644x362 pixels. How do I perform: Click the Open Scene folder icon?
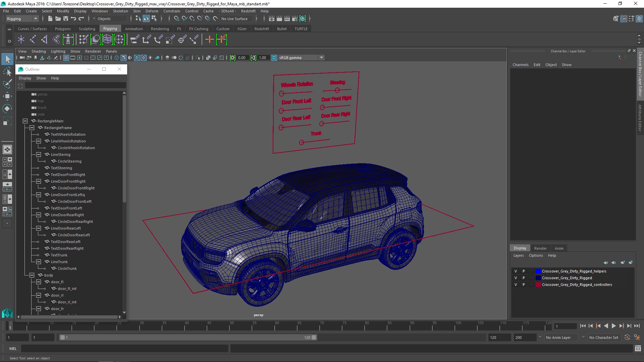[58, 19]
